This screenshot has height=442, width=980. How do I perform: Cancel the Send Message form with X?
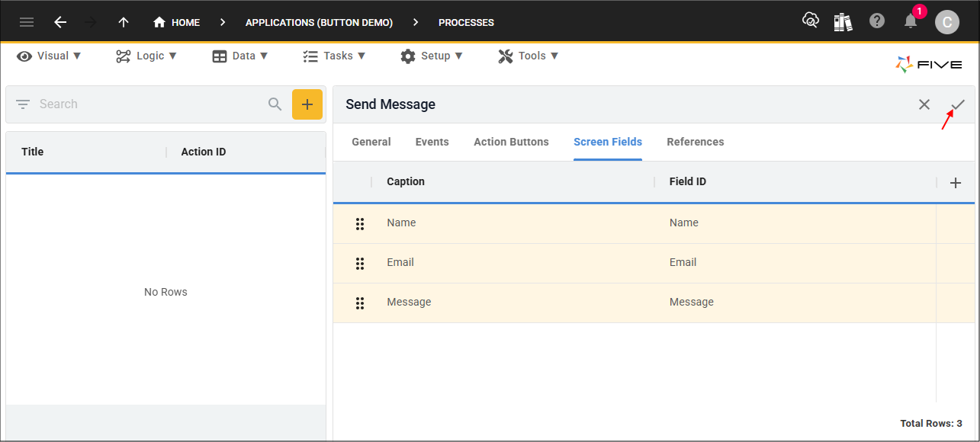[x=924, y=104]
